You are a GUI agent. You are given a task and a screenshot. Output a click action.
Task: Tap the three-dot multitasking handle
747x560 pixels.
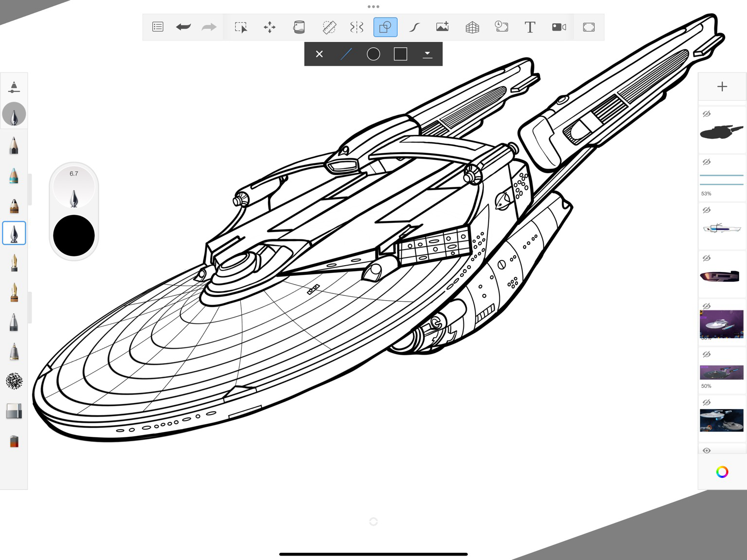[x=373, y=7]
